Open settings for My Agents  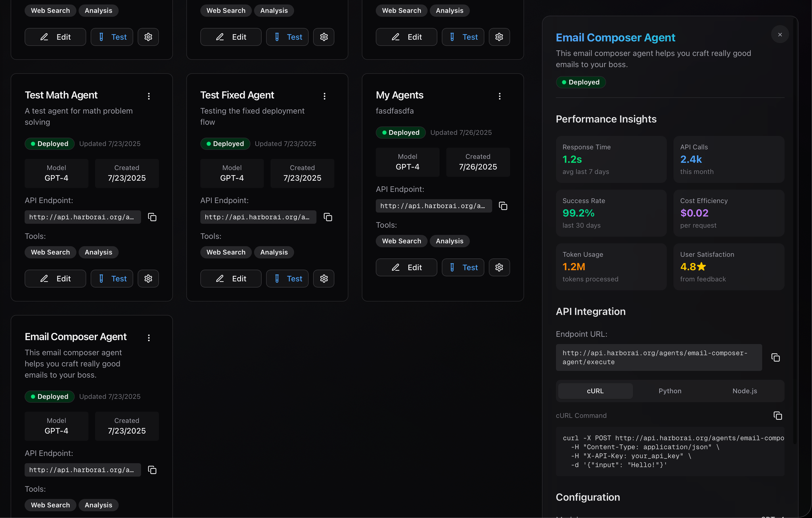pyautogui.click(x=499, y=267)
